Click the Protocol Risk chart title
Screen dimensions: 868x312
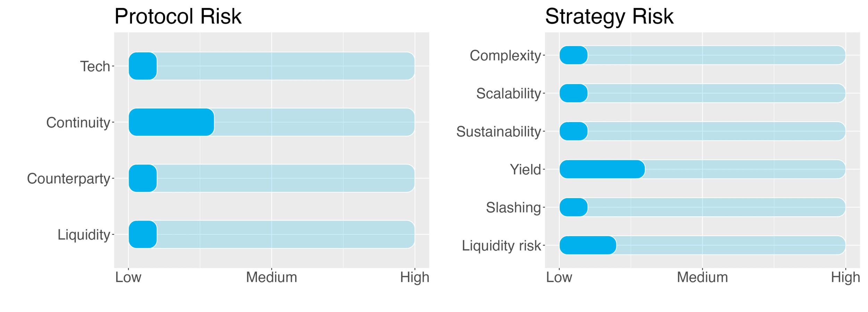(178, 16)
